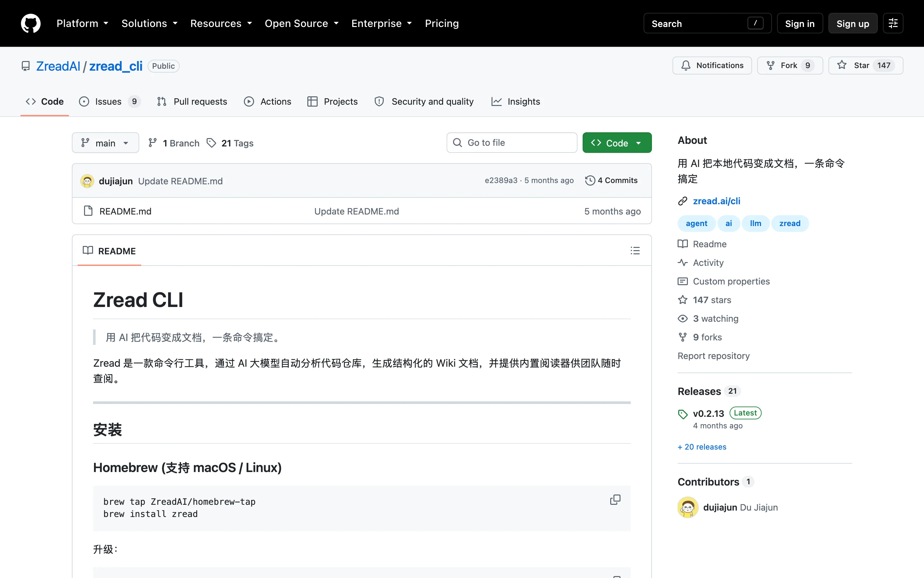
Task: Click the magnifier icon in Go to file
Action: click(457, 143)
